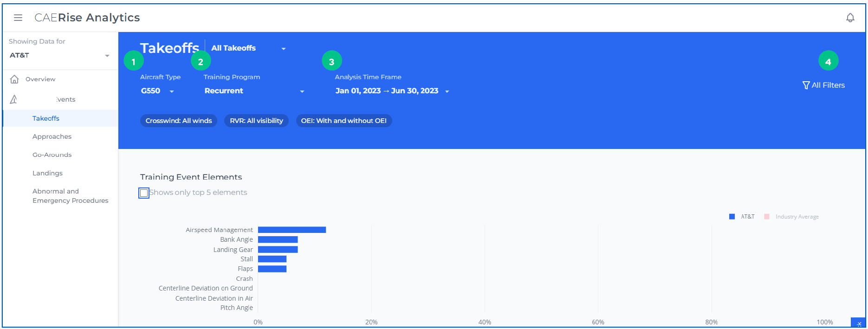Screen dimensions: 868x329
Task: Open the notifications bell
Action: (850, 18)
